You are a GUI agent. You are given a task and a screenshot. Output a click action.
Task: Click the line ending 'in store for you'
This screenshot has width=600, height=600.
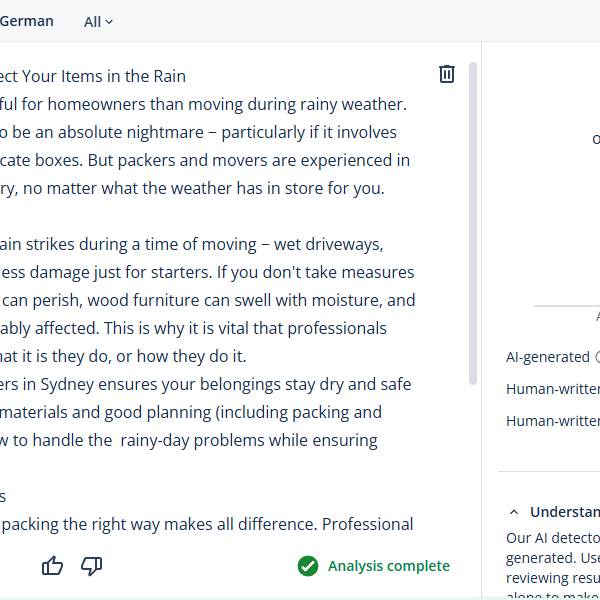pos(192,188)
